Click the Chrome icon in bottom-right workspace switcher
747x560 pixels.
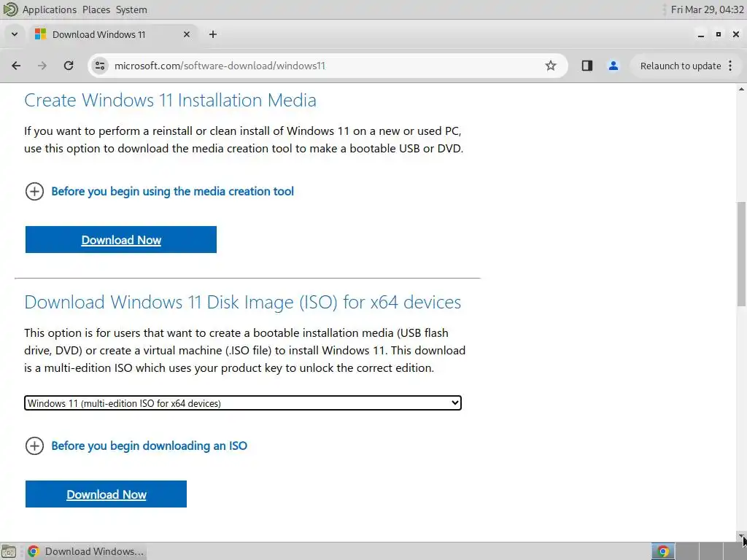(x=662, y=551)
